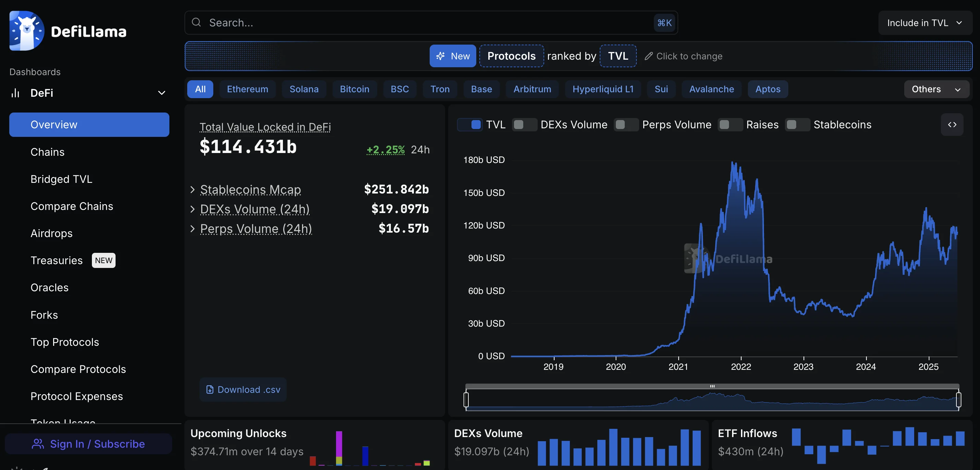Open the Total Value Locked in DeFi link
This screenshot has height=470, width=980.
coord(265,127)
